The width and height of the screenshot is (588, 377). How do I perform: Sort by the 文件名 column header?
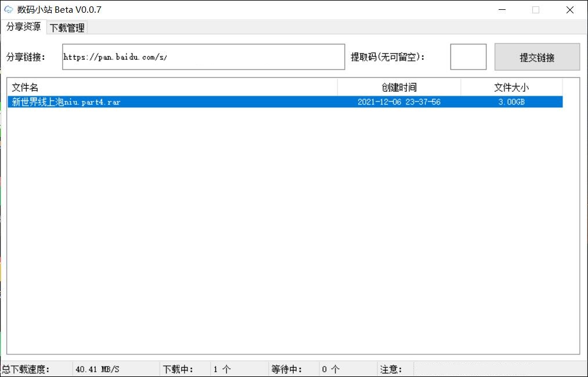click(x=172, y=88)
